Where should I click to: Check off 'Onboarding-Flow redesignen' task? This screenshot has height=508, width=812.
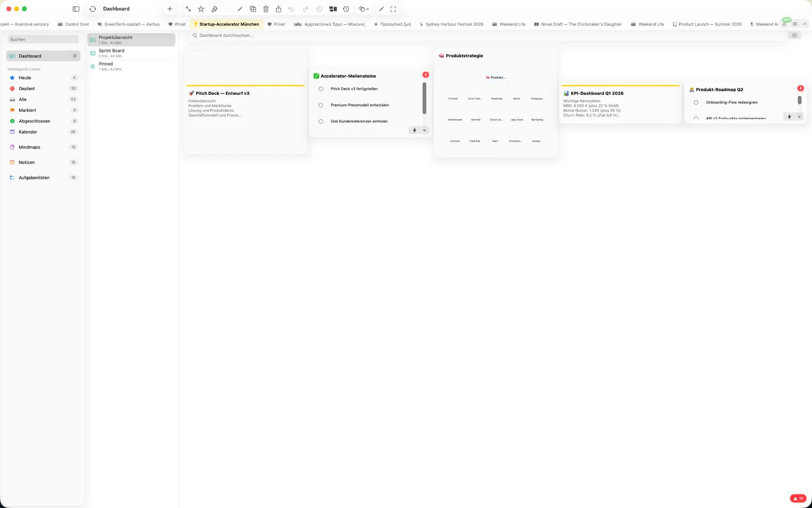[x=696, y=103]
